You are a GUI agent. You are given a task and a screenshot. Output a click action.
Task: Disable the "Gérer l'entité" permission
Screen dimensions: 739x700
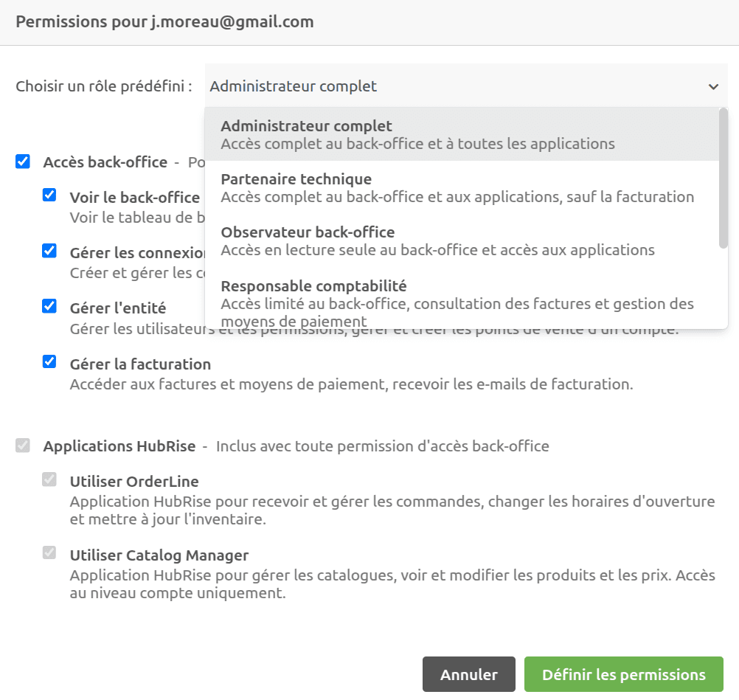tap(49, 305)
